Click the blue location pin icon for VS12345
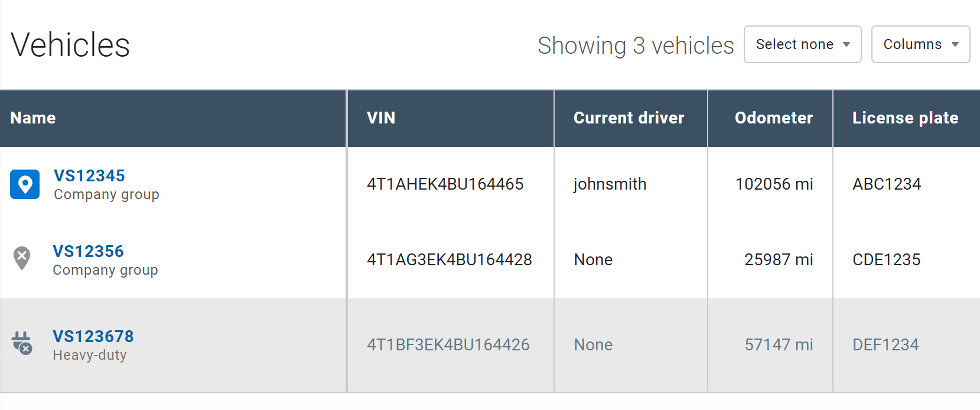 pos(25,184)
